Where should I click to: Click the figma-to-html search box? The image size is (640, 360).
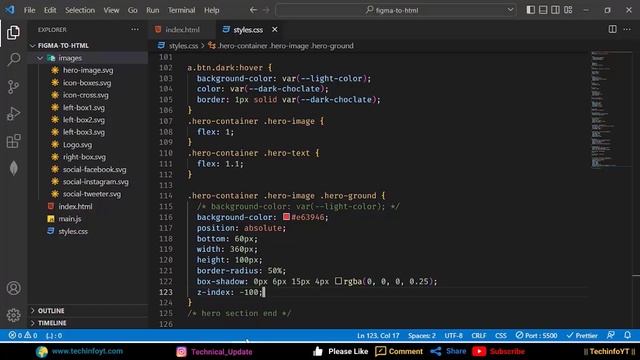pyautogui.click(x=395, y=10)
